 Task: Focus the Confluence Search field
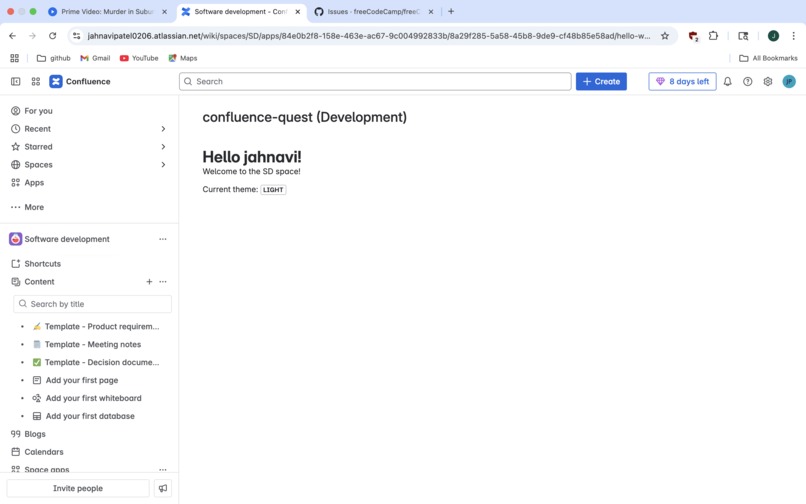(x=375, y=81)
